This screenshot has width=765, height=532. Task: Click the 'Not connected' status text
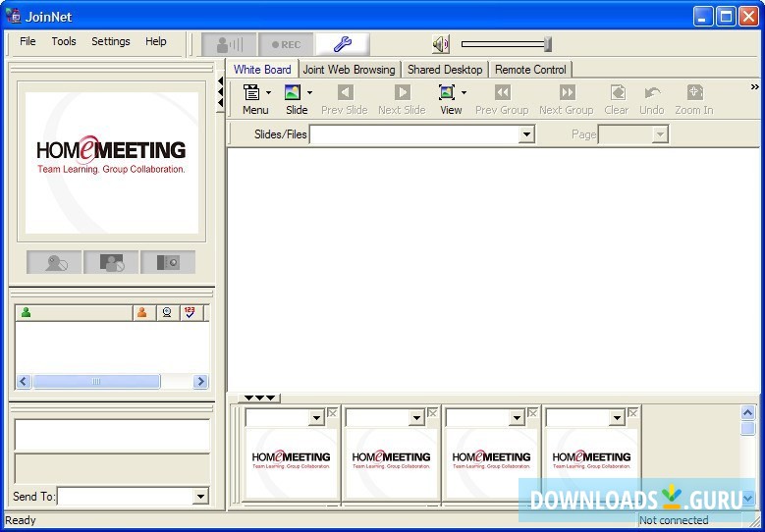[674, 520]
